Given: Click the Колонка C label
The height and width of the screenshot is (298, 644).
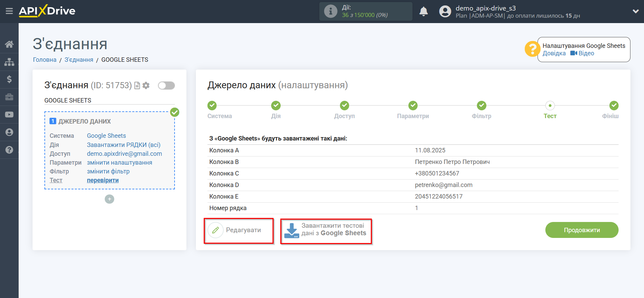Looking at the screenshot, I should (x=224, y=173).
